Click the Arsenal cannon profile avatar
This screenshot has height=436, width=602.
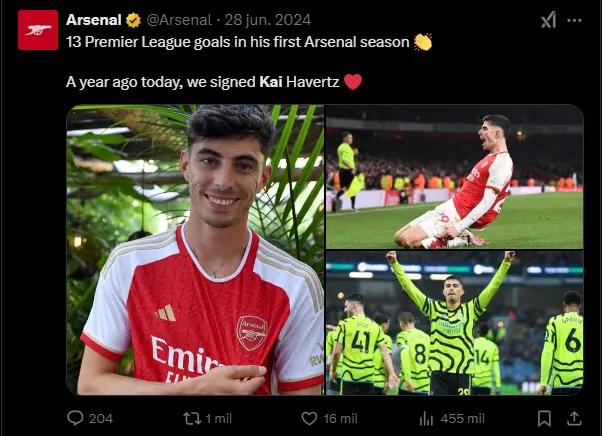38,30
